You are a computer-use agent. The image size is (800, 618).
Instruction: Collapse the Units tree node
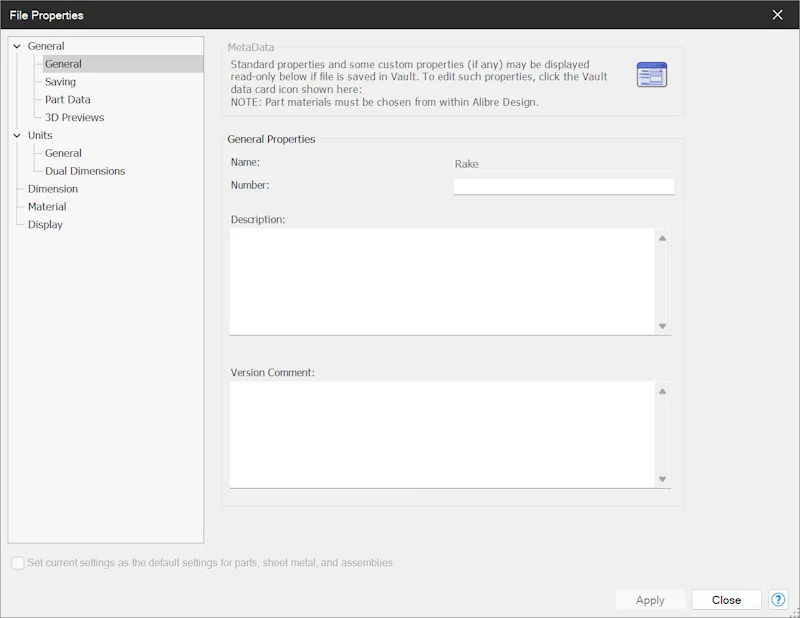point(17,135)
